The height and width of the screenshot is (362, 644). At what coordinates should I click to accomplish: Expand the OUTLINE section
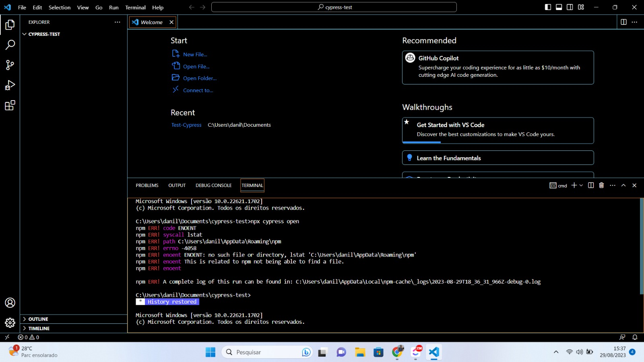pyautogui.click(x=74, y=319)
